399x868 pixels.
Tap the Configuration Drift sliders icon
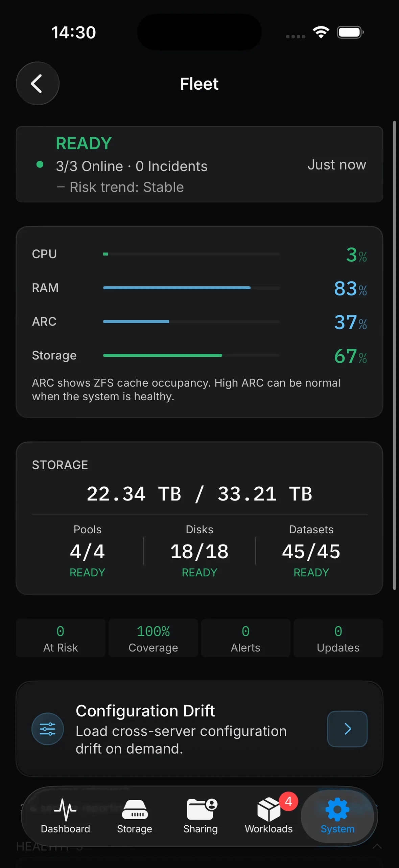(x=48, y=729)
